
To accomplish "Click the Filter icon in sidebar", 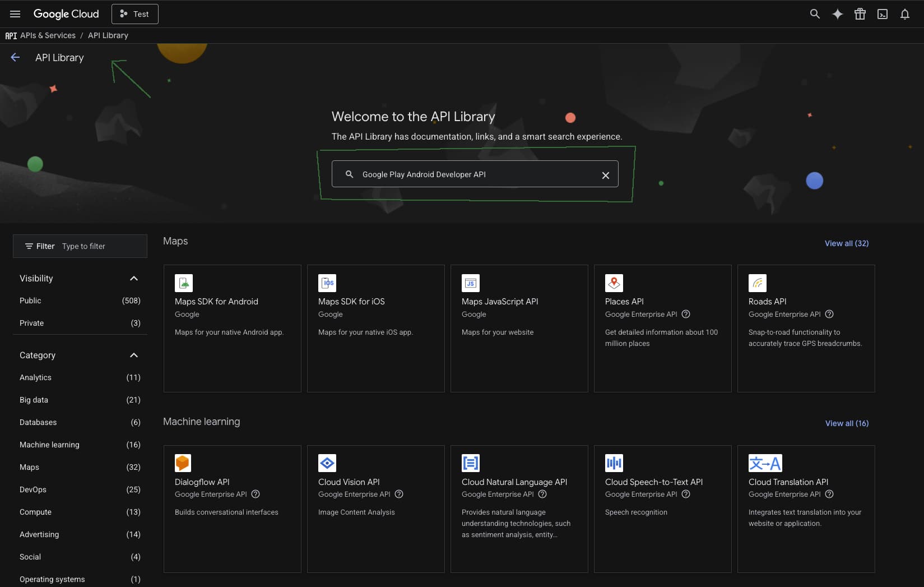I will [x=29, y=246].
